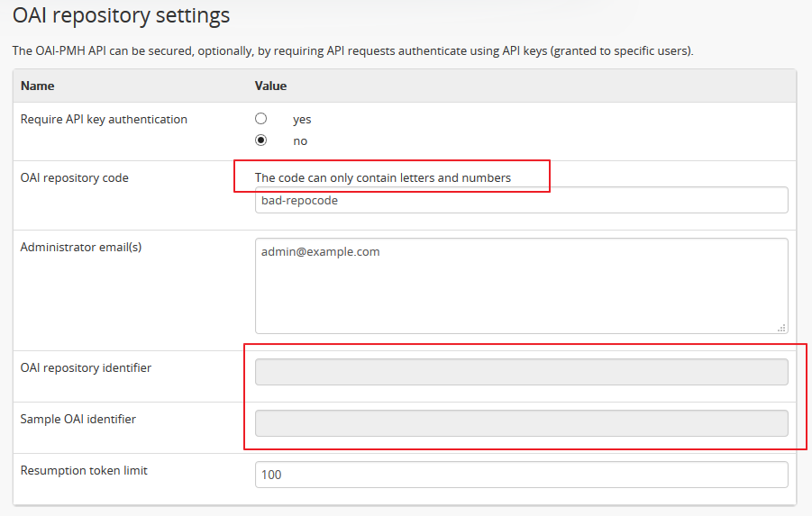Click the 'Administrator email(s)' label
This screenshot has height=516, width=812.
[81, 247]
